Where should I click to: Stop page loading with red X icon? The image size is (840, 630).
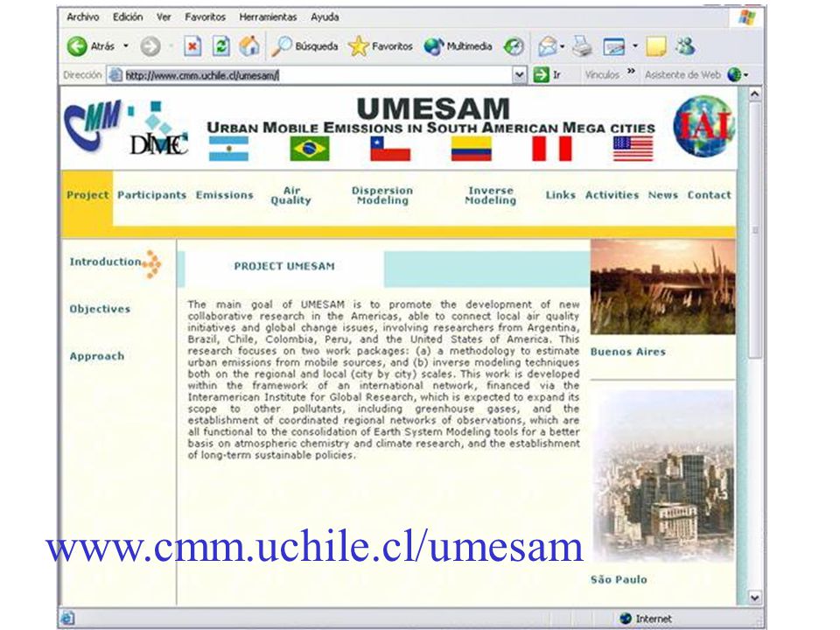192,46
